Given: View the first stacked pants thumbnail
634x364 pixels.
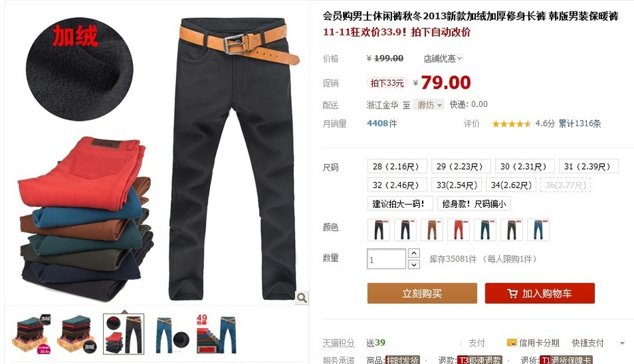Looking at the screenshot, I should coord(33,335).
